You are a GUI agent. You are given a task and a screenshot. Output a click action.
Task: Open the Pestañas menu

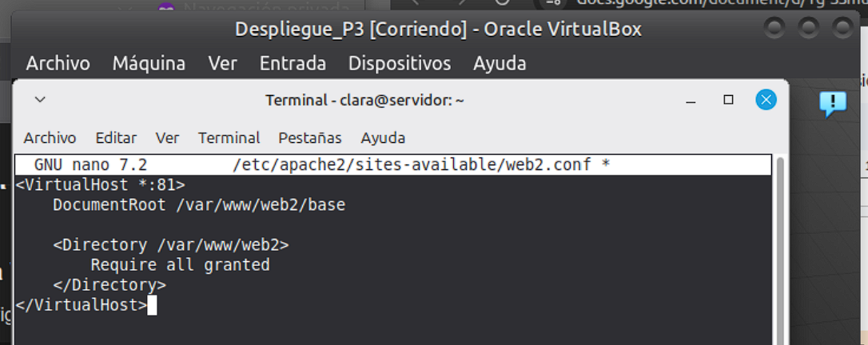309,138
